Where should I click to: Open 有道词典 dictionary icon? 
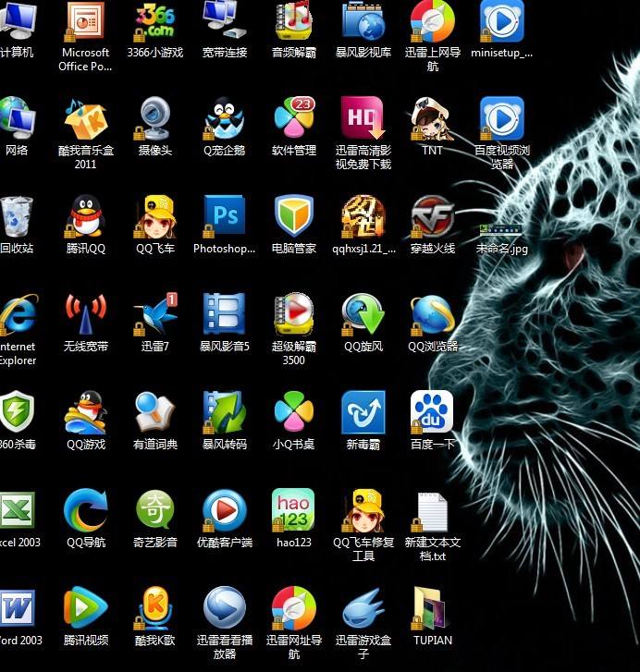click(x=154, y=412)
